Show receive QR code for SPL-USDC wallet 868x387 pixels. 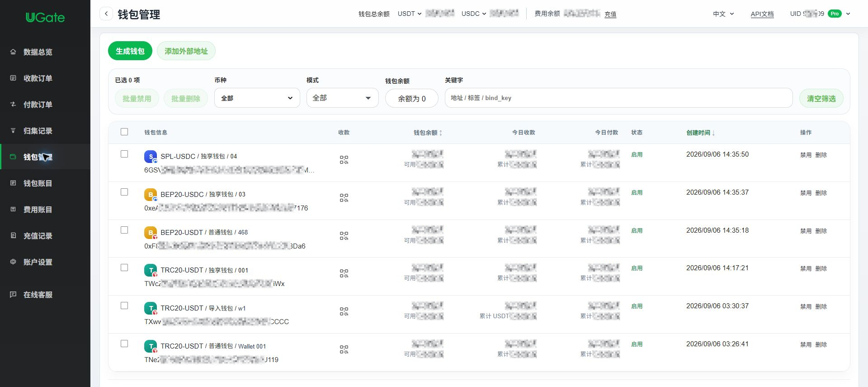pyautogui.click(x=344, y=160)
